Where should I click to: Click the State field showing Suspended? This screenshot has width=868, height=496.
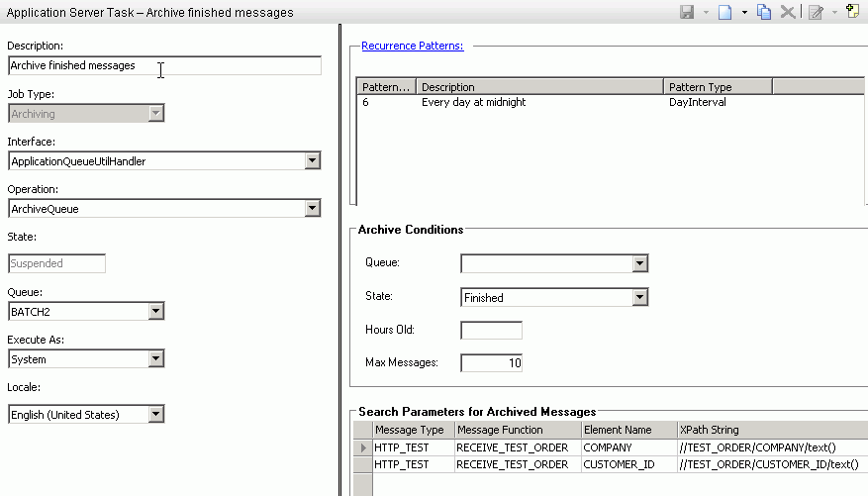(x=56, y=263)
